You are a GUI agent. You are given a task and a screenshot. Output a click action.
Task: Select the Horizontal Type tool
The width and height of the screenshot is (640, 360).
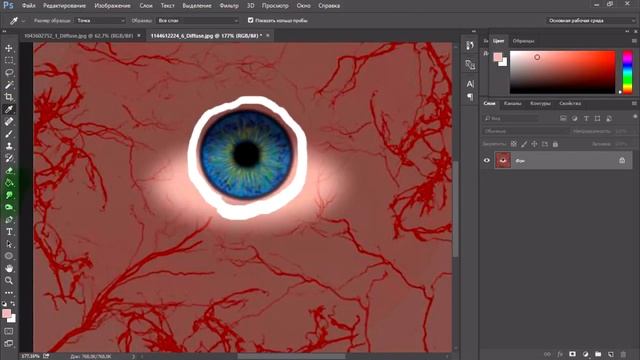pos(9,232)
